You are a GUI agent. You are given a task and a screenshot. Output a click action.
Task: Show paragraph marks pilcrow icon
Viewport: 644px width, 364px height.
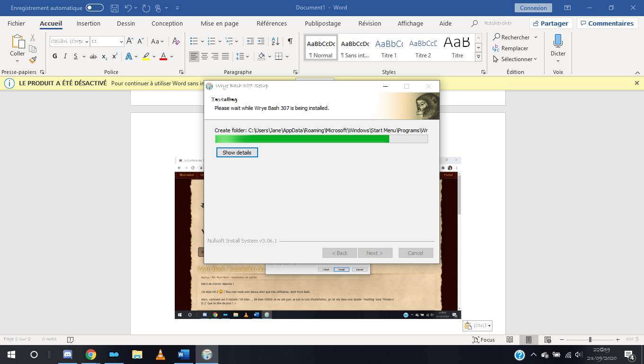click(290, 41)
